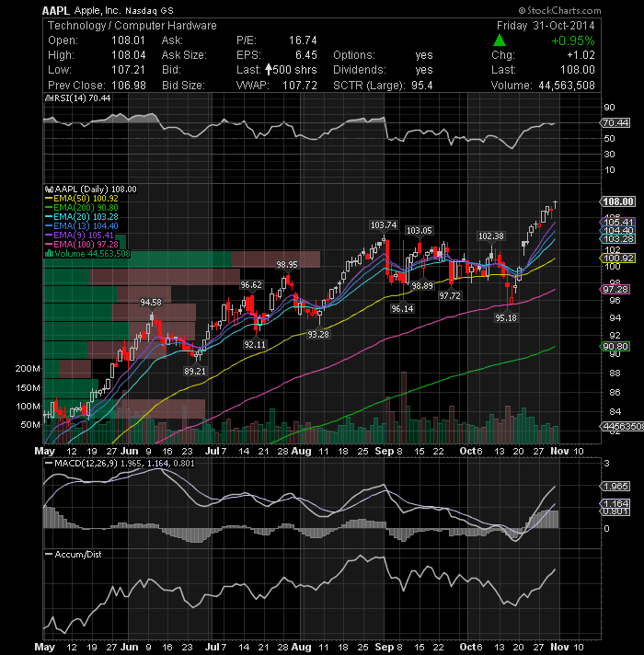Click the AAPL (Daily) candlestick icon

[50, 190]
